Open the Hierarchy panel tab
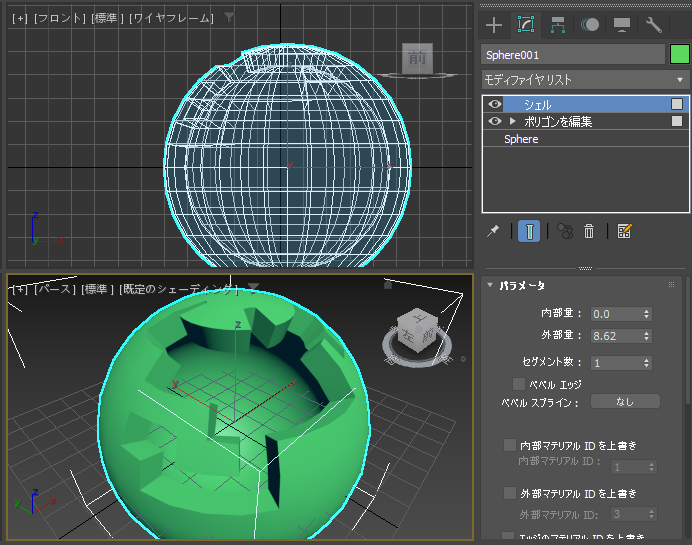 [558, 25]
